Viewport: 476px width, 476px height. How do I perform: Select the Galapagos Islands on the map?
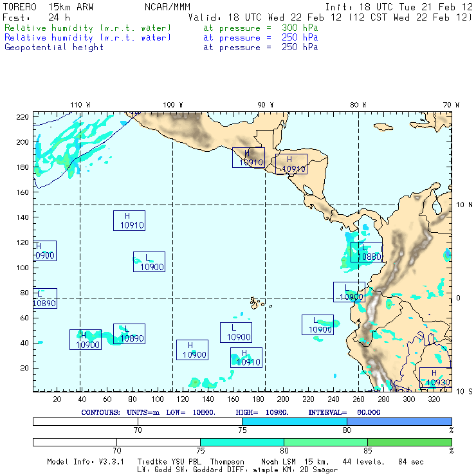click(257, 303)
